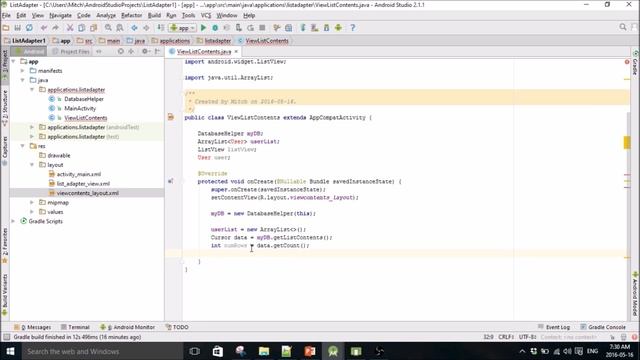Select the drawable folder

coord(59,156)
